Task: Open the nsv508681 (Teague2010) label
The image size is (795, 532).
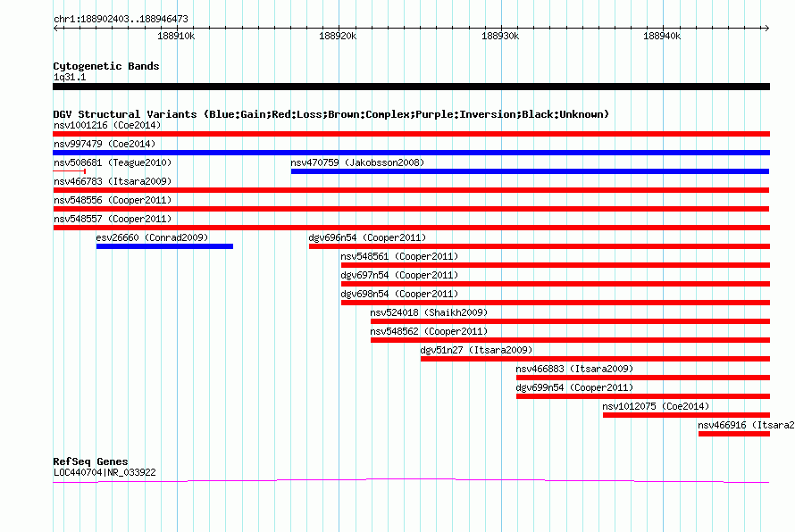Action: click(x=113, y=162)
